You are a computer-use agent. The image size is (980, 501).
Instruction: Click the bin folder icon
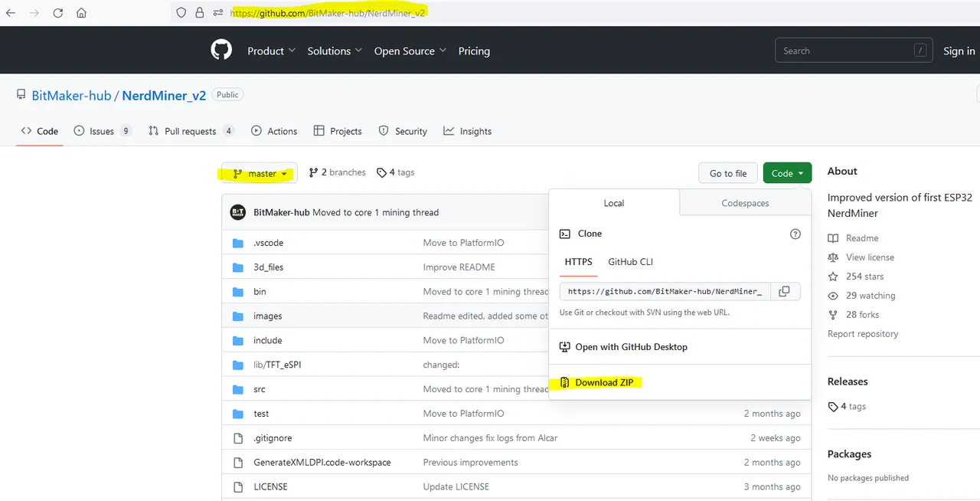click(238, 292)
